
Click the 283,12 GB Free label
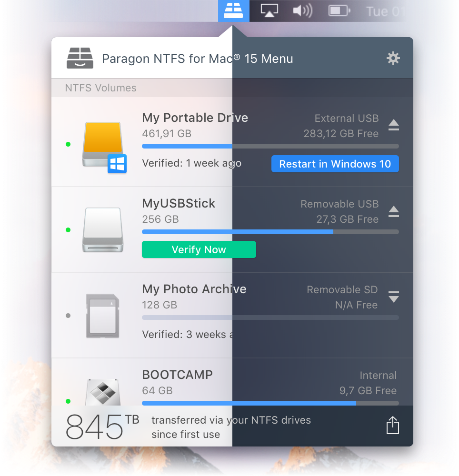point(341,134)
